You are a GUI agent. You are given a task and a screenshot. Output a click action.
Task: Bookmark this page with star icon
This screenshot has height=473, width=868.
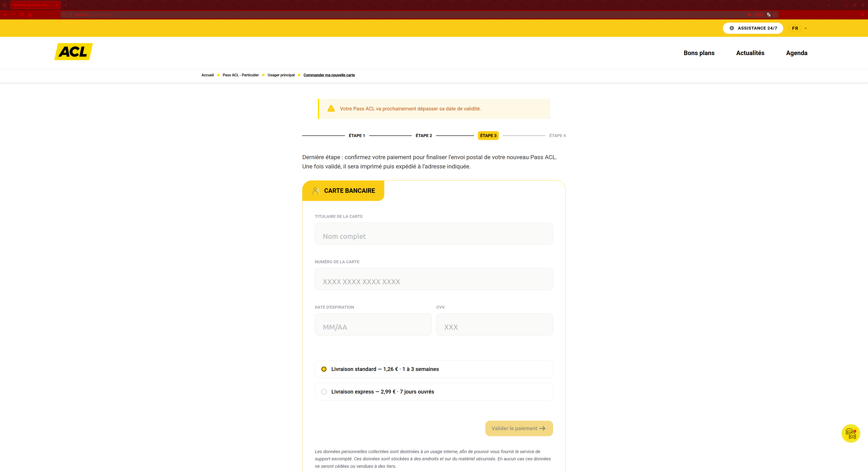[775, 15]
